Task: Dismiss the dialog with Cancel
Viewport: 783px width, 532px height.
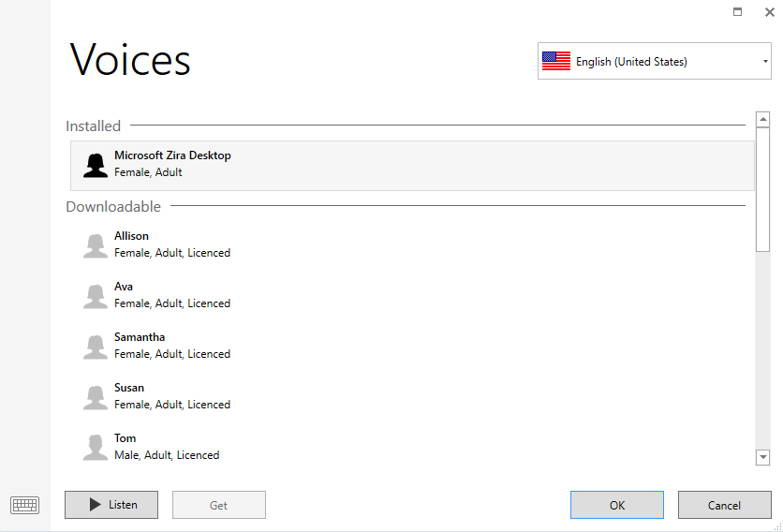Action: pyautogui.click(x=725, y=505)
